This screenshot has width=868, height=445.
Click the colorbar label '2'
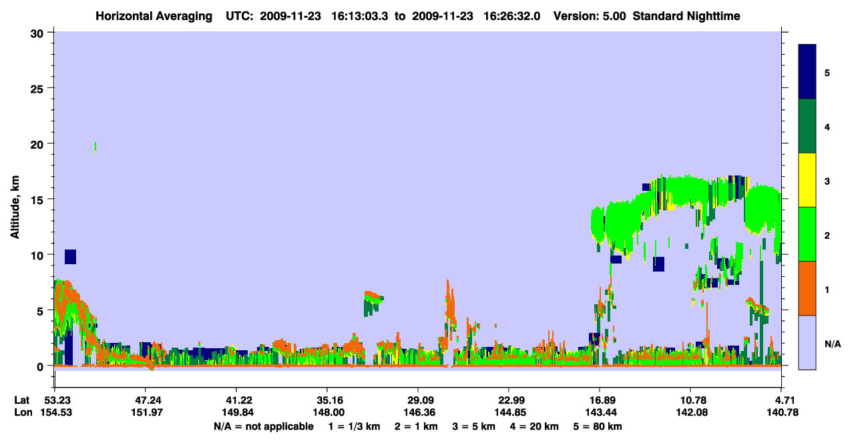click(x=827, y=236)
